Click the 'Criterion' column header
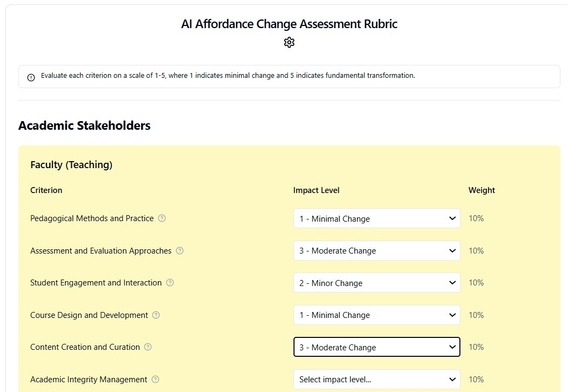Screen dimensions: 568x392 [46, 190]
